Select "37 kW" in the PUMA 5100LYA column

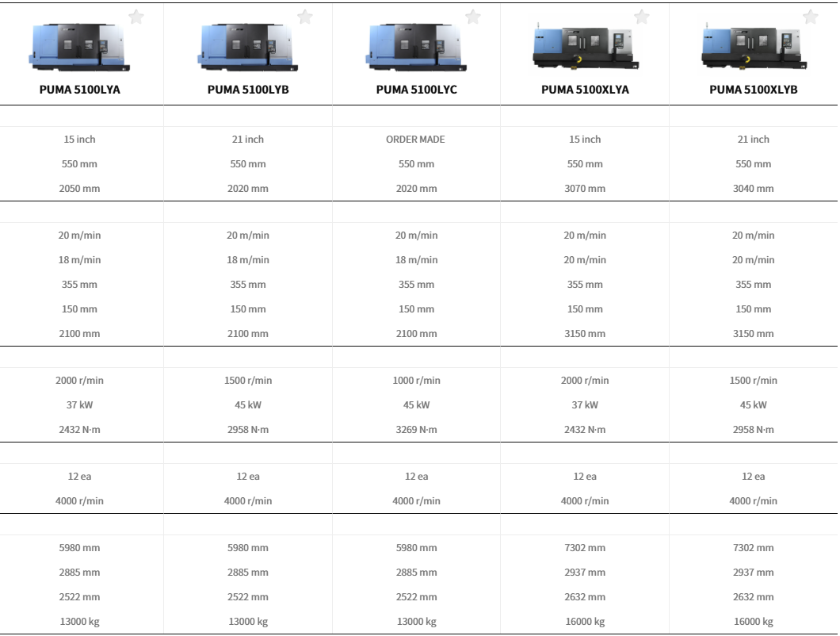coord(79,405)
